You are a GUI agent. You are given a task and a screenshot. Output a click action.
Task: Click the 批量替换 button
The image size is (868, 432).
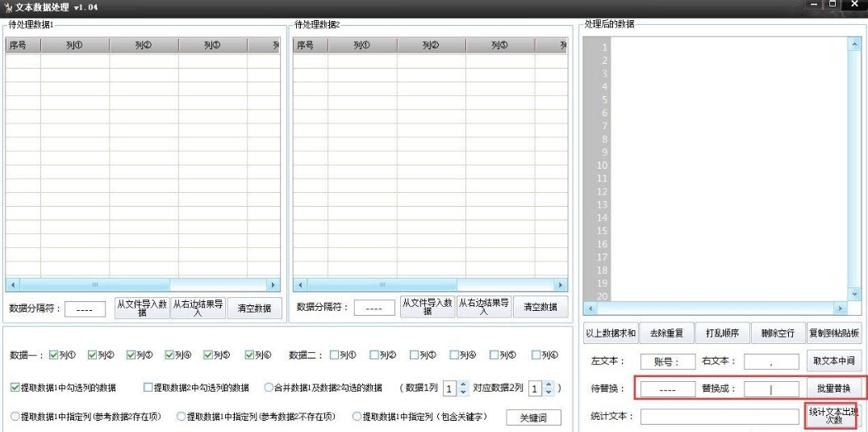[834, 388]
